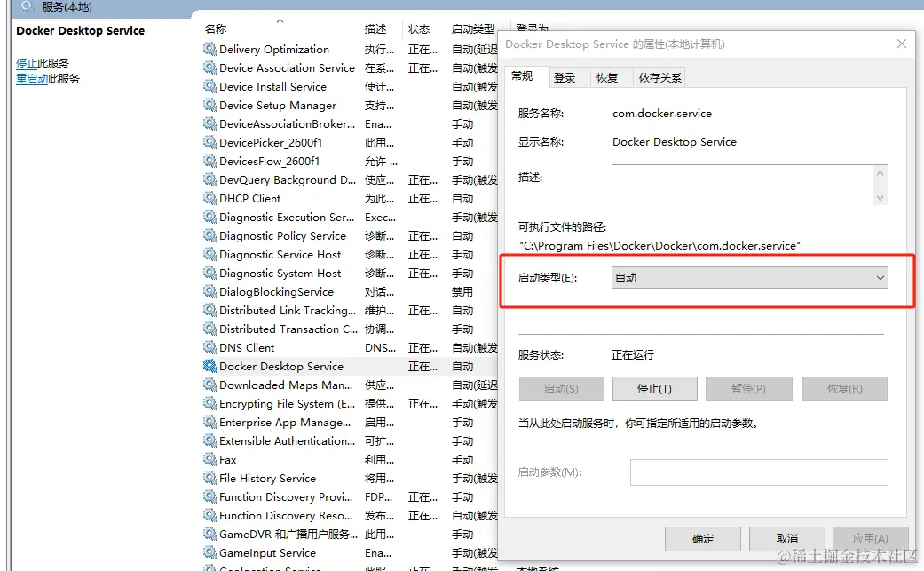Click the 取消 button
924x571 pixels.
tap(786, 539)
